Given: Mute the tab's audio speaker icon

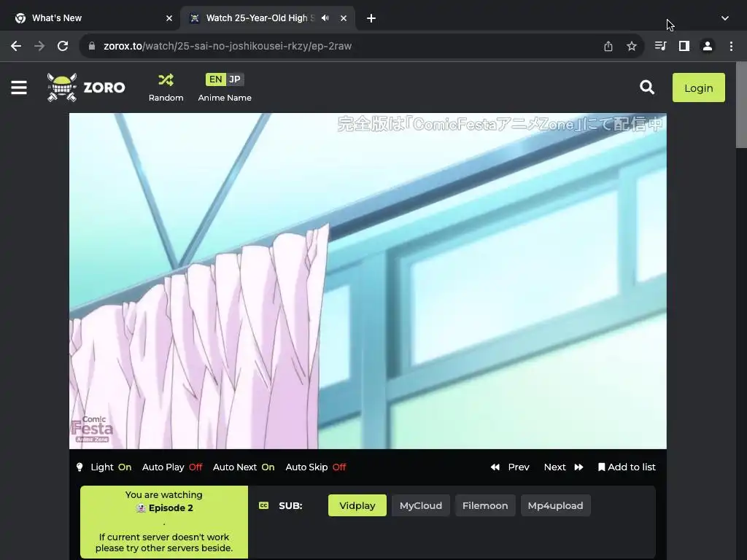Looking at the screenshot, I should coord(325,18).
